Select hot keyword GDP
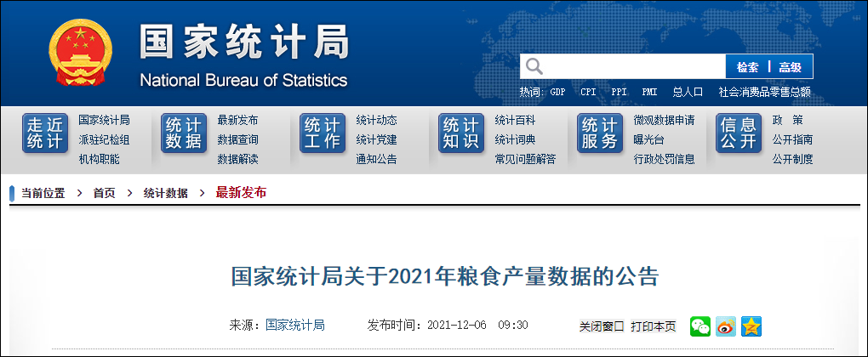The width and height of the screenshot is (868, 357). 557,93
